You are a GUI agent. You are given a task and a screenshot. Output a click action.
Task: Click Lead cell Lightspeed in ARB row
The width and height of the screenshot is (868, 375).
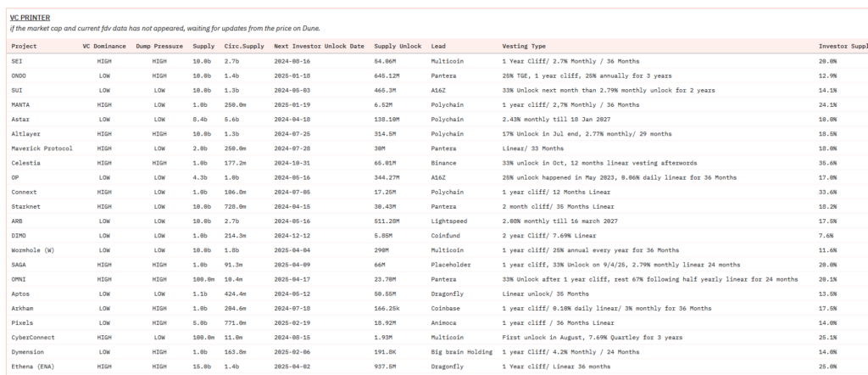449,221
